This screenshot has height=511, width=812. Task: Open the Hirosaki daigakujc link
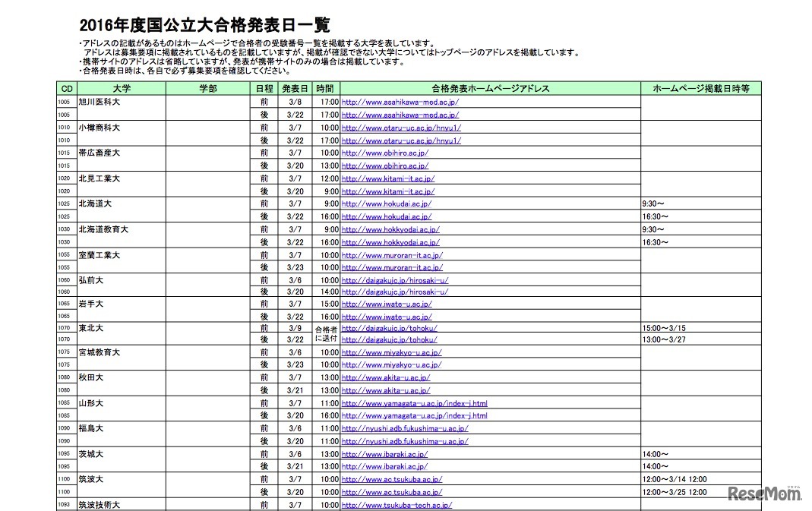pos(395,281)
